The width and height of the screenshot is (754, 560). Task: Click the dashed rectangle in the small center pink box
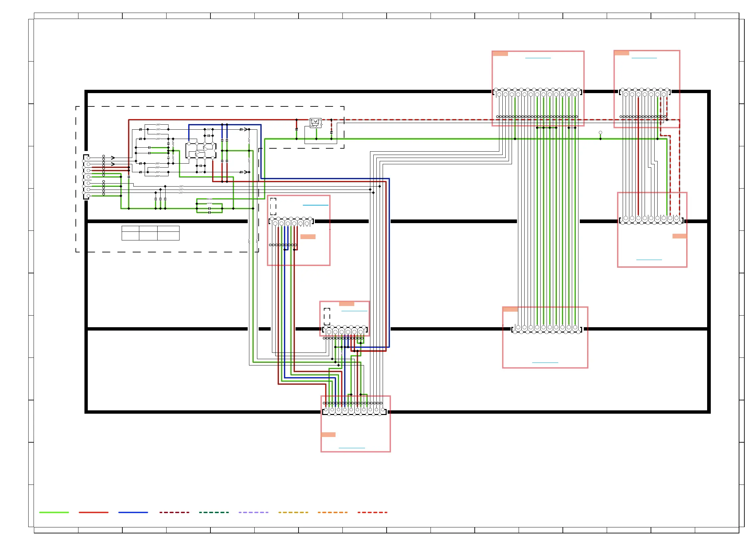tap(327, 316)
